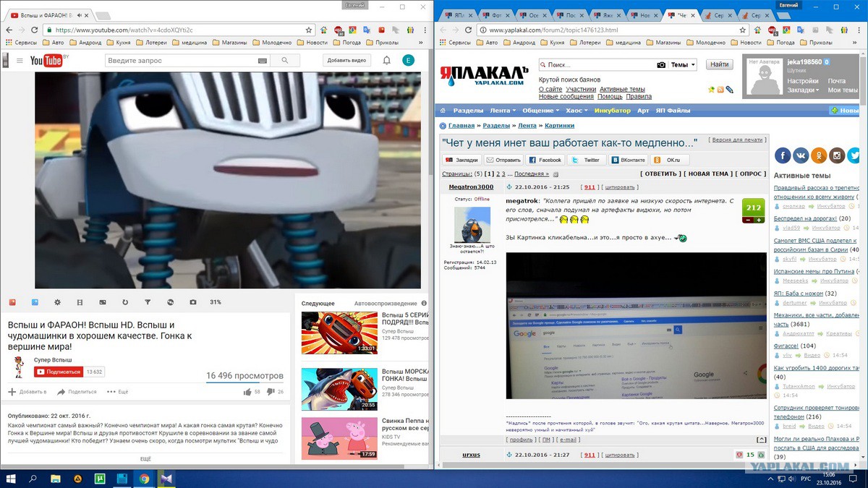Click the Yaplakal Поиск search field

click(x=597, y=65)
